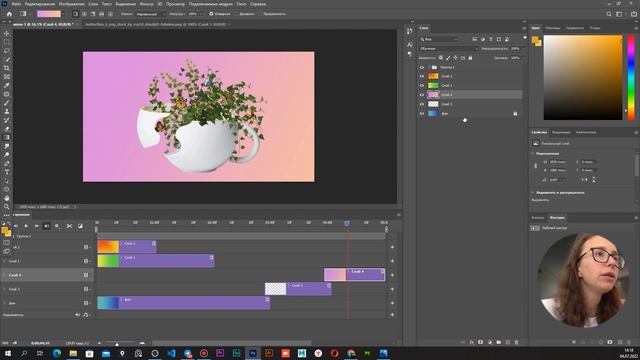Select the Zoom tool
The image size is (640, 360).
pos(7,207)
